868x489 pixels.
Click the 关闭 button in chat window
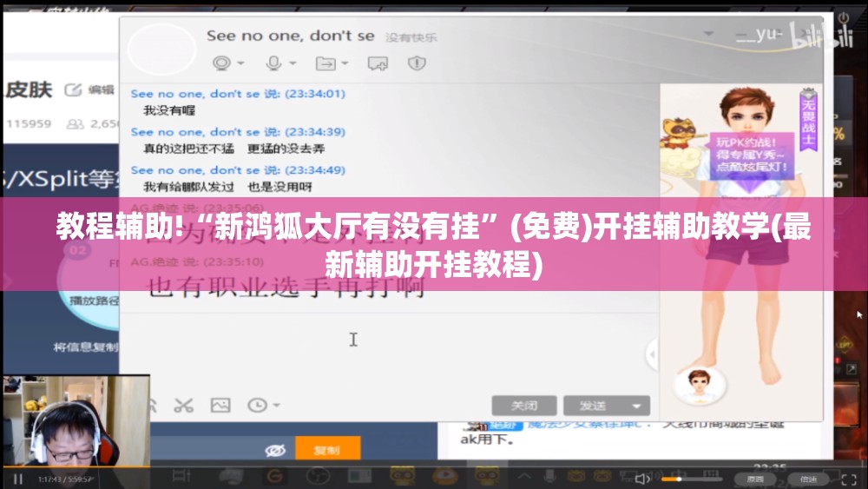click(523, 406)
